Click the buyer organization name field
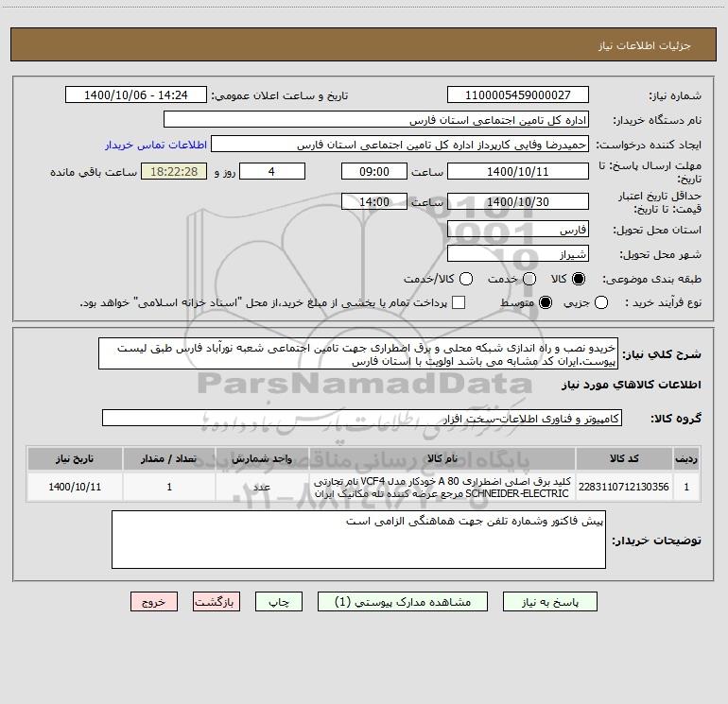Screen dimensions: 728x704 tap(376, 120)
